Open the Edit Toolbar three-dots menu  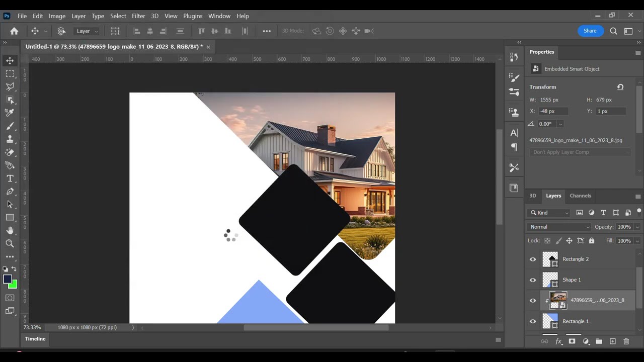point(10,257)
